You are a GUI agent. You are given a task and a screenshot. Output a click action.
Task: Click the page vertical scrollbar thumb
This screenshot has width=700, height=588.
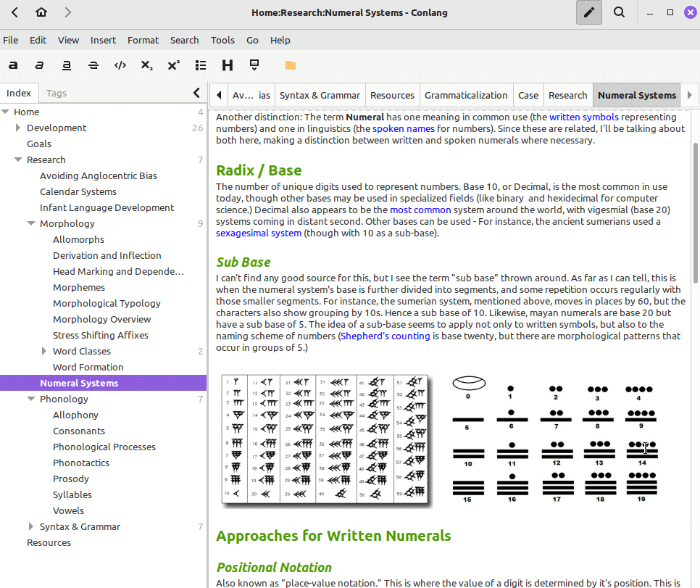[x=696, y=212]
